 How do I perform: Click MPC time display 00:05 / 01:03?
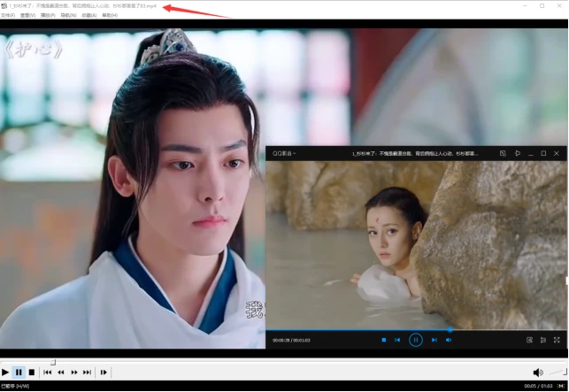click(x=538, y=386)
